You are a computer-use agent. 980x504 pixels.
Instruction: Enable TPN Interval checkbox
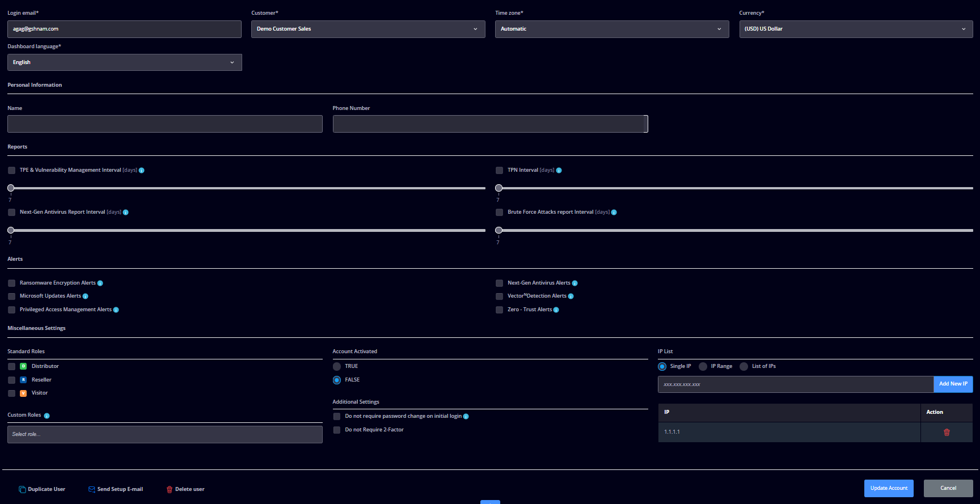point(499,170)
